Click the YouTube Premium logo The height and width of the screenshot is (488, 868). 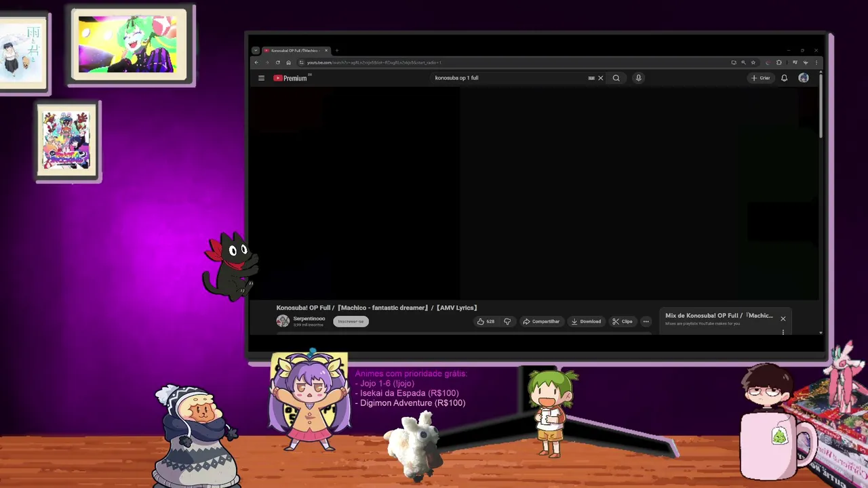point(291,78)
